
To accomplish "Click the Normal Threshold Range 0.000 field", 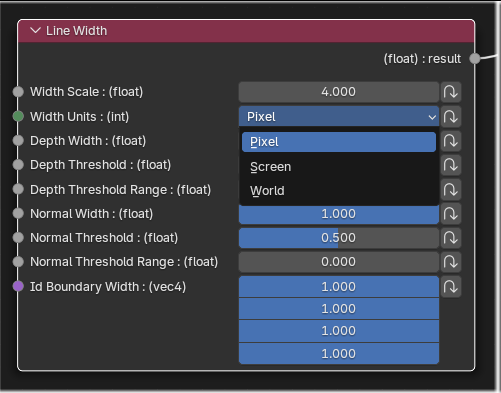I will tap(339, 262).
